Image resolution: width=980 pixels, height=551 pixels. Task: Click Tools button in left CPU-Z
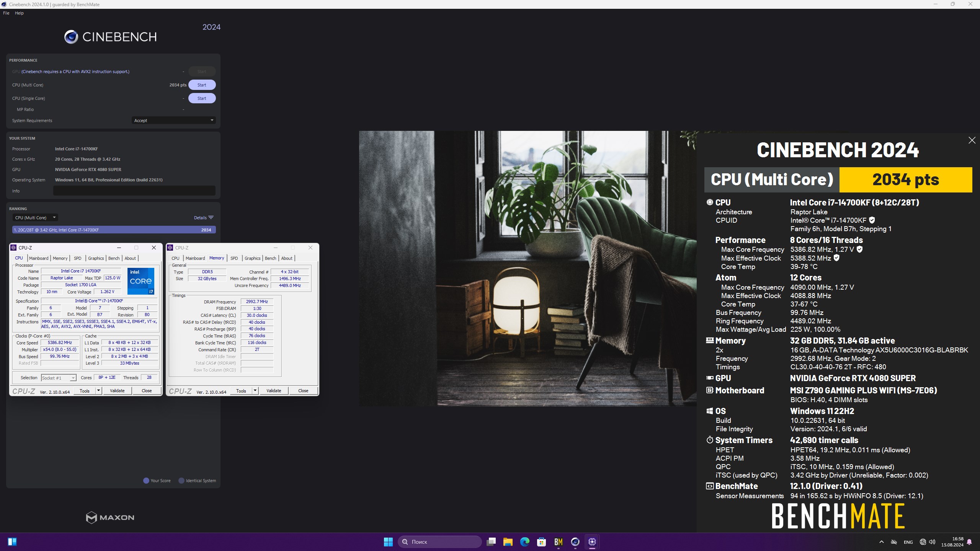pos(85,391)
